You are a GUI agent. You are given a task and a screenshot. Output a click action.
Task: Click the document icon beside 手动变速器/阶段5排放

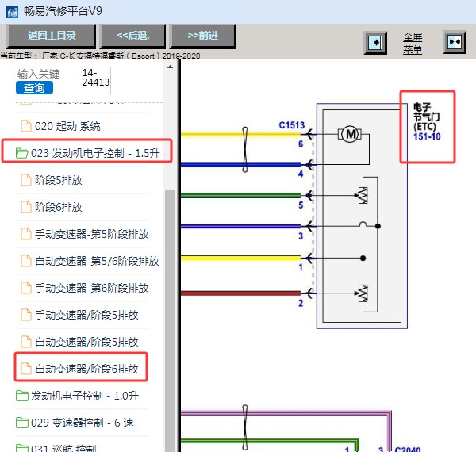(x=26, y=315)
